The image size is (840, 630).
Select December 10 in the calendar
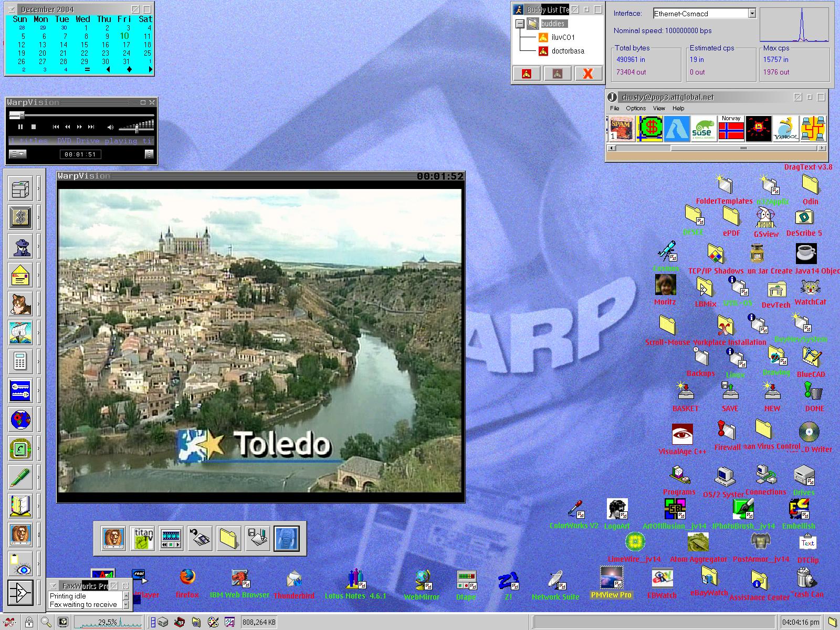[x=124, y=36]
